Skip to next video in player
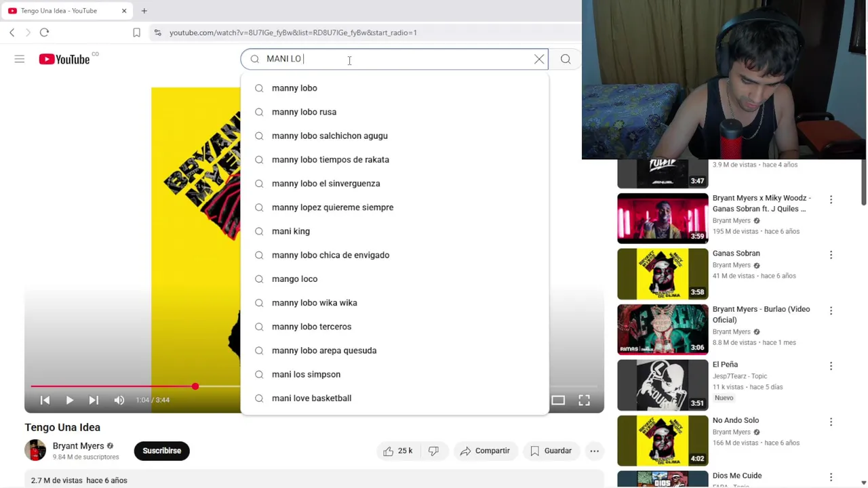Image resolution: width=868 pixels, height=488 pixels. point(94,400)
